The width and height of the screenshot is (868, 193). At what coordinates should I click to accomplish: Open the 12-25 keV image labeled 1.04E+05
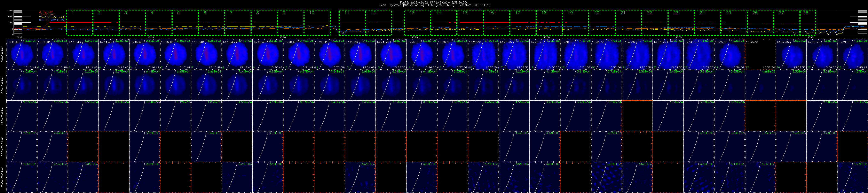click(144, 116)
